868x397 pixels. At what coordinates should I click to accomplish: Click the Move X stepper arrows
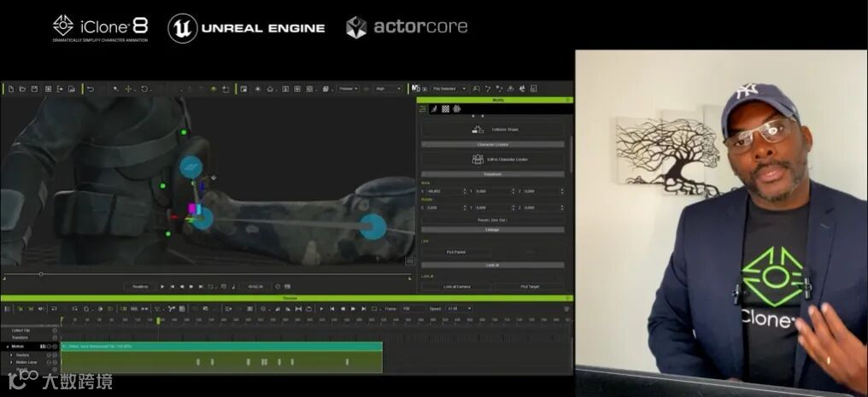point(465,190)
